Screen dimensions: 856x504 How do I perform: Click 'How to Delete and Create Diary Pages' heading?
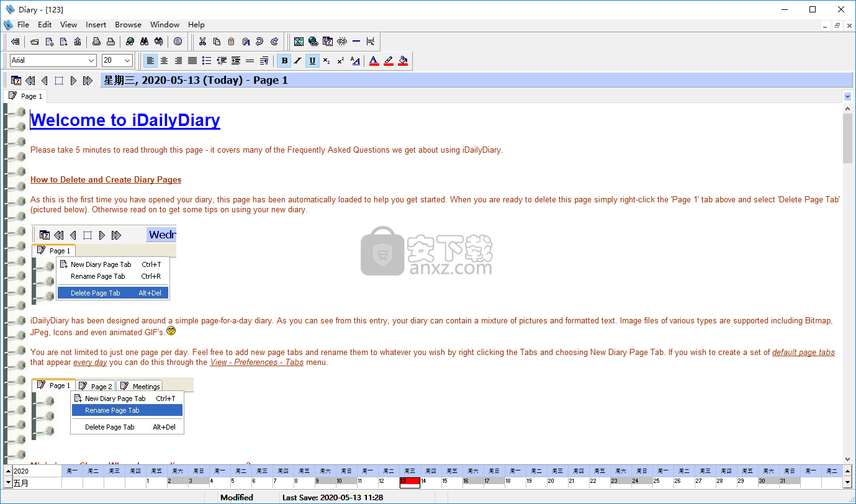click(106, 179)
